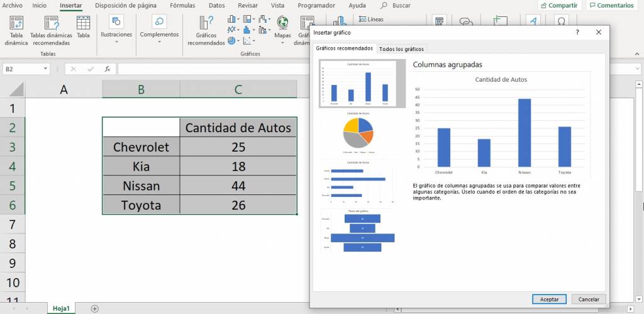Select the combo chart icon

tap(262, 30)
